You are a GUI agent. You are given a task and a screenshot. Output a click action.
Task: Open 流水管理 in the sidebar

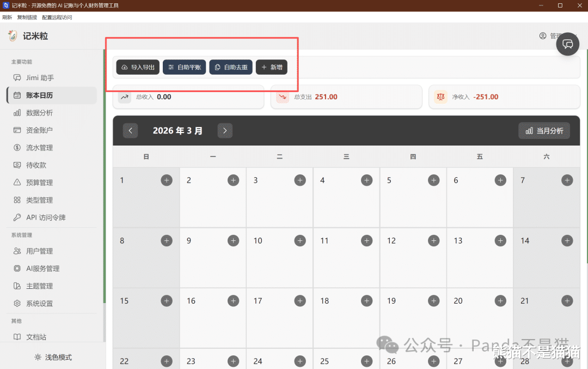52,148
